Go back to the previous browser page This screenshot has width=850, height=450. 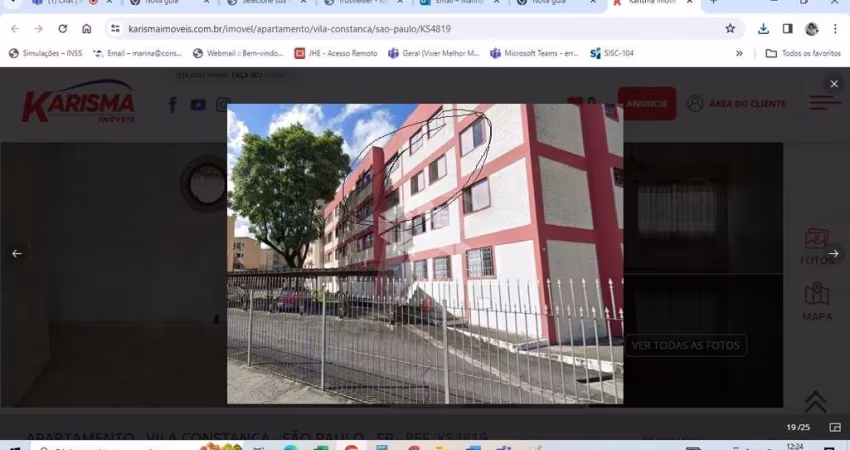[x=15, y=29]
